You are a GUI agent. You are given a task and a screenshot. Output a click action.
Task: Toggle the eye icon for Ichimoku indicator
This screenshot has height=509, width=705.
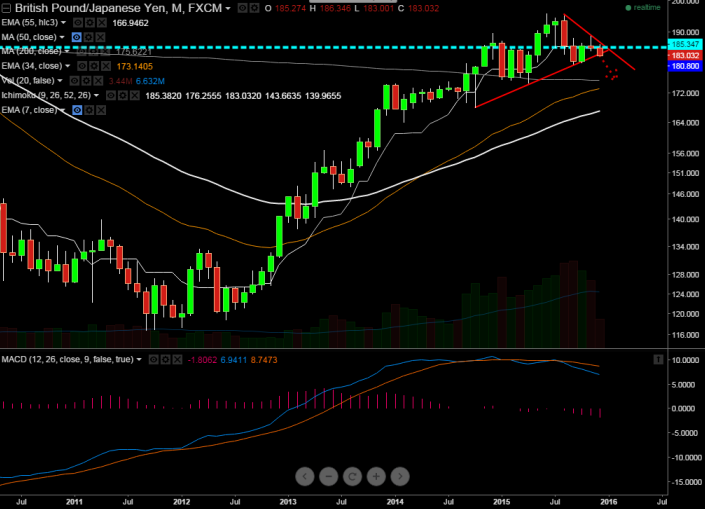coord(111,95)
